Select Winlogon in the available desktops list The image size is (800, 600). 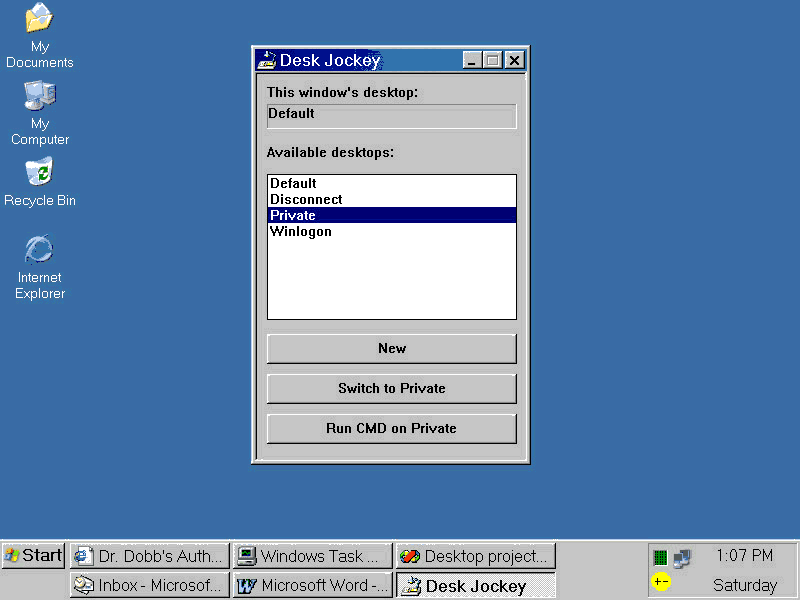click(x=301, y=232)
